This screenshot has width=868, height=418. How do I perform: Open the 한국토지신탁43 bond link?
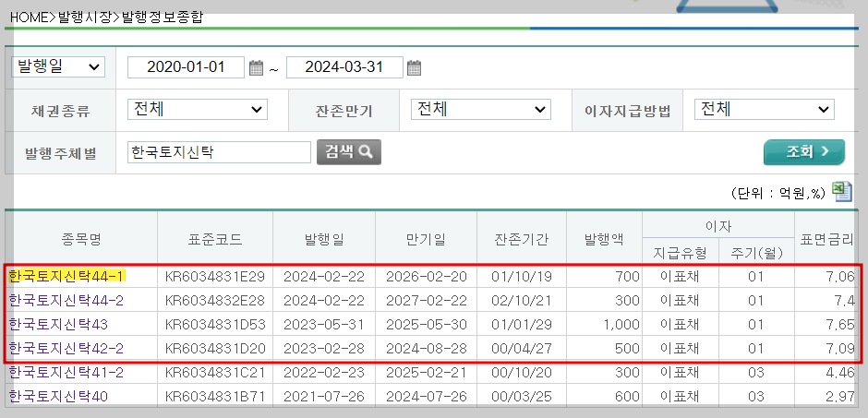(x=59, y=325)
